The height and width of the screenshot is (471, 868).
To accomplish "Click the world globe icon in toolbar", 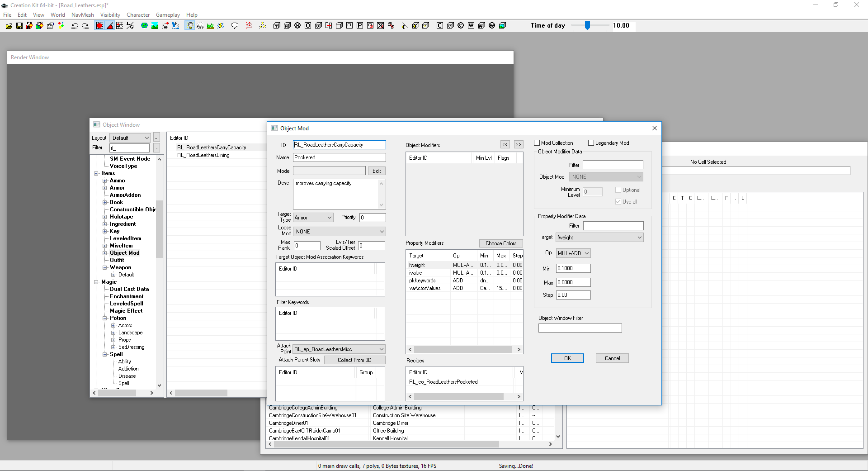I will [x=144, y=26].
